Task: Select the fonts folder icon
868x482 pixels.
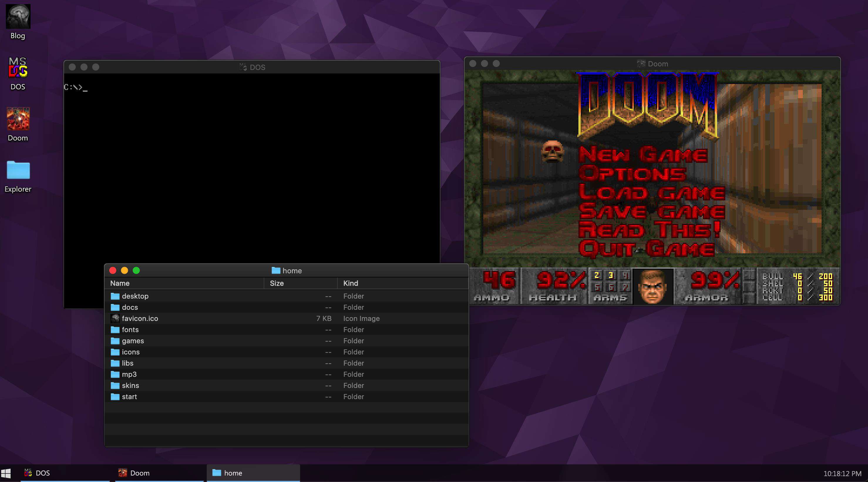Action: [x=115, y=329]
